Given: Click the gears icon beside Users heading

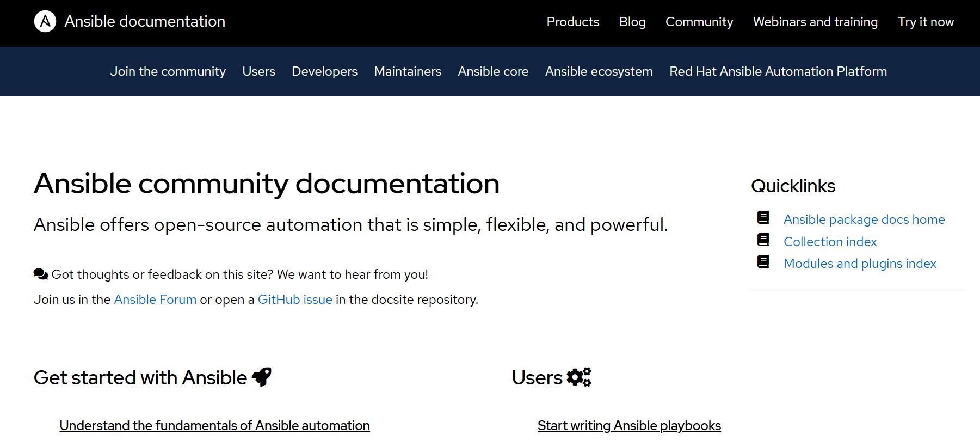Looking at the screenshot, I should (x=579, y=377).
